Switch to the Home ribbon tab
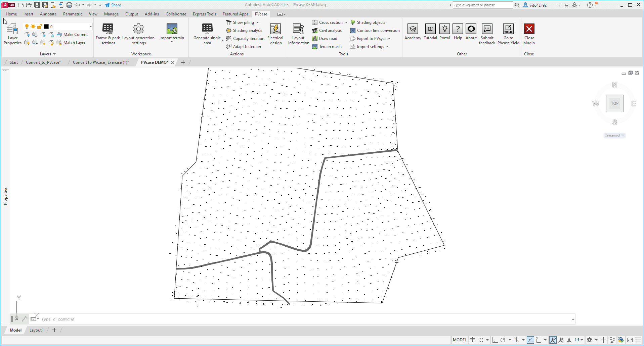 point(11,14)
